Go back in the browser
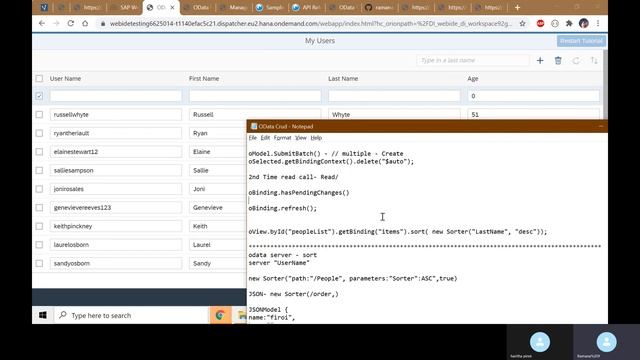Screen dimensions: 640x360 pos(42,23)
